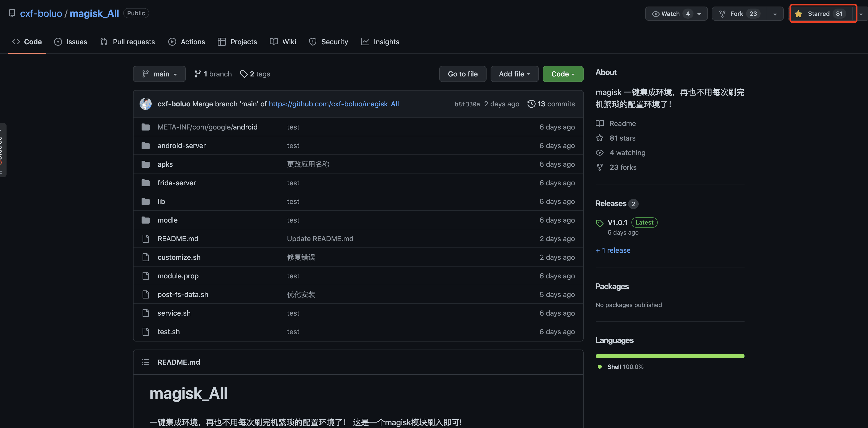Viewport: 868px width, 428px height.
Task: Open the android-server folder name
Action: click(x=182, y=146)
